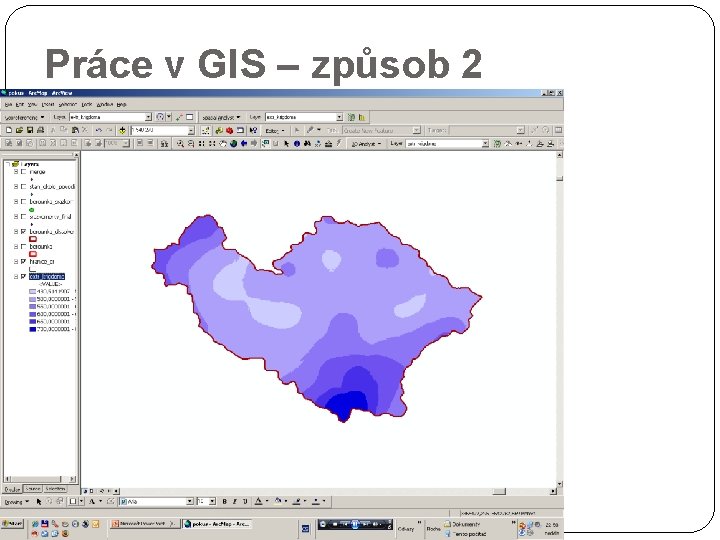Click the What's This help icon
The image size is (720, 540).
pos(253,130)
